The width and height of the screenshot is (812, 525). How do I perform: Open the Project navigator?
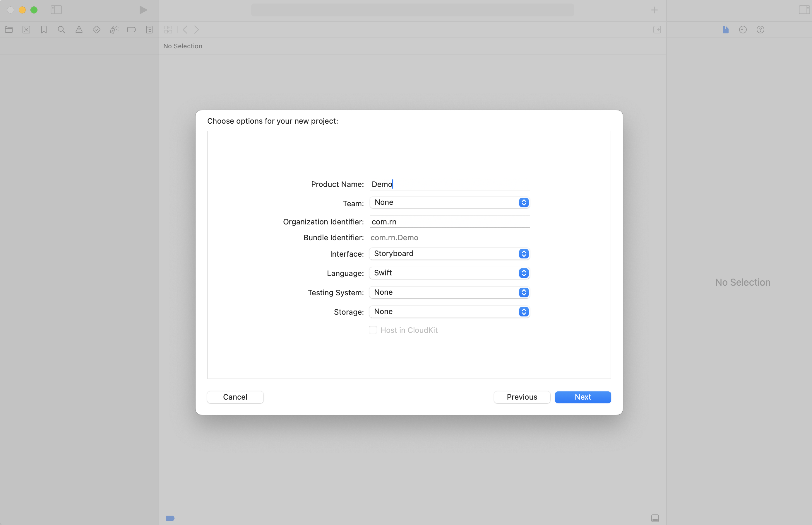9,30
